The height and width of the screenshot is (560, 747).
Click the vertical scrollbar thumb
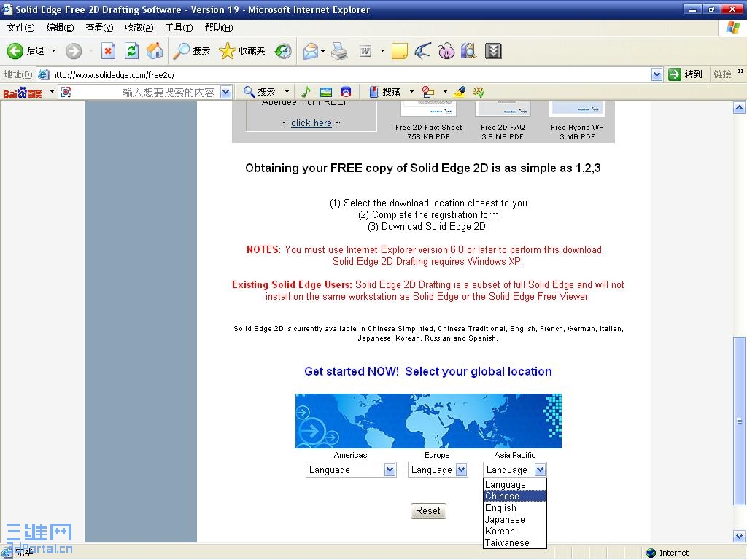coord(739,421)
